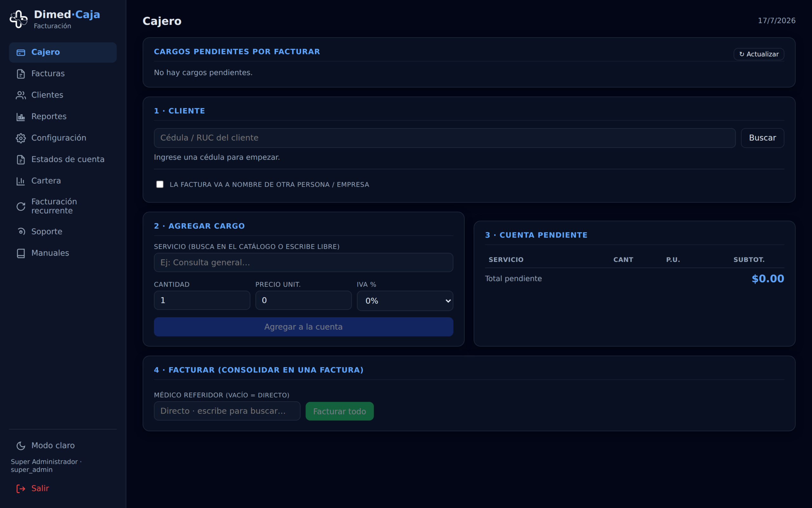Image resolution: width=812 pixels, height=508 pixels.
Task: Click the 'Cajero' page heading
Action: click(162, 21)
